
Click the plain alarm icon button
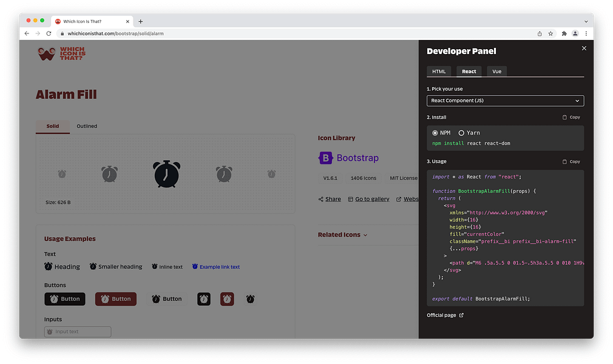coord(251,299)
